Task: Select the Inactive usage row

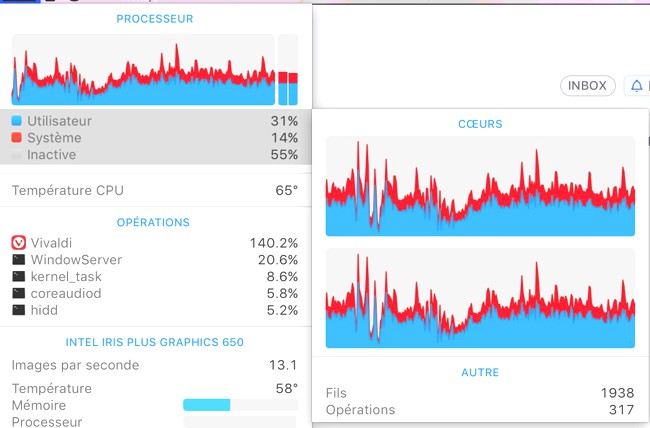Action: (x=155, y=155)
